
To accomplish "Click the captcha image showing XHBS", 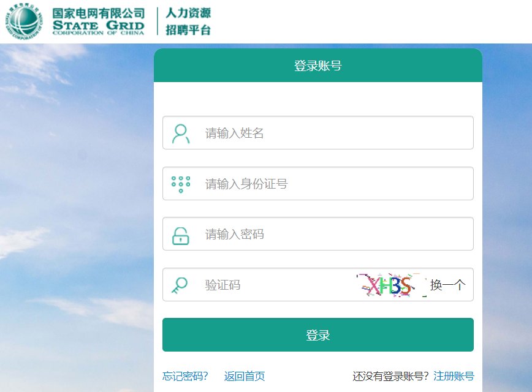I will coord(386,284).
